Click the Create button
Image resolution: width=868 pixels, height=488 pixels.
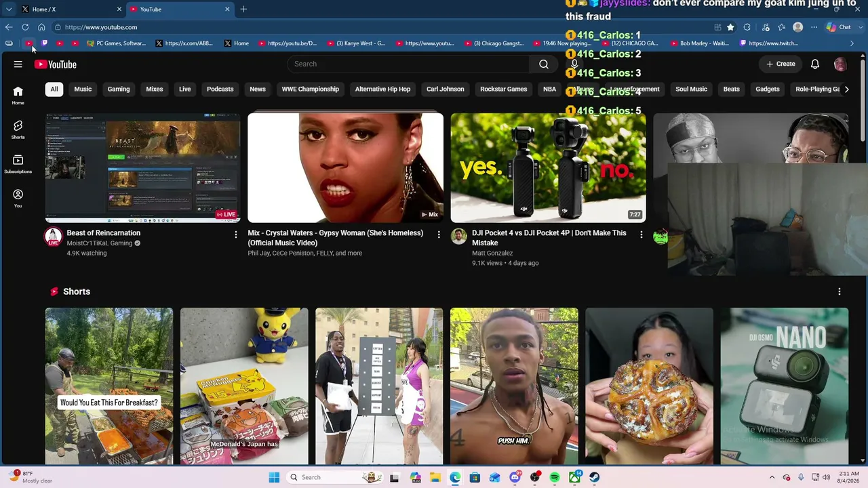(781, 64)
